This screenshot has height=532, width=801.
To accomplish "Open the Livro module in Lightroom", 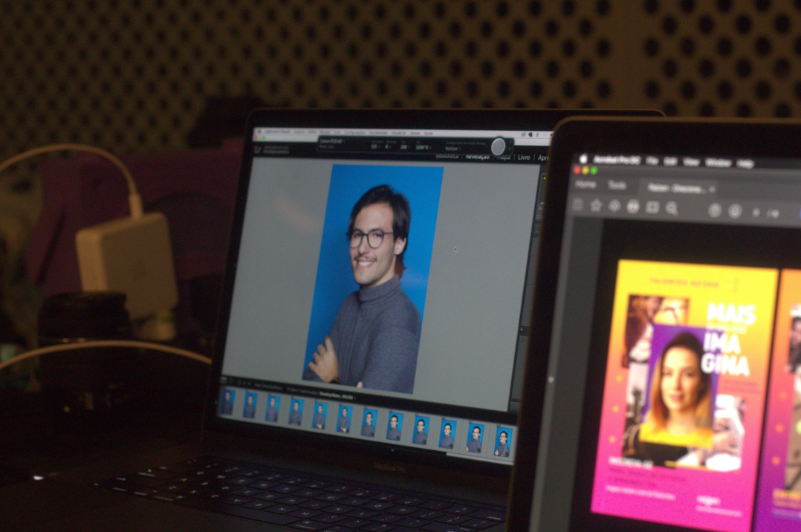I will tap(524, 158).
